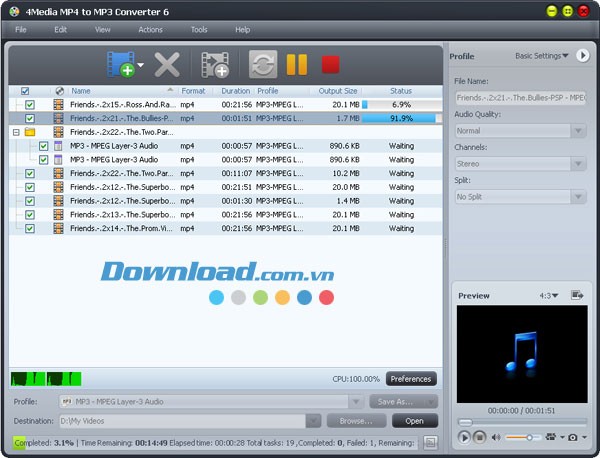The image size is (600, 458).
Task: Click the Add Profile film icon
Action: [215, 65]
